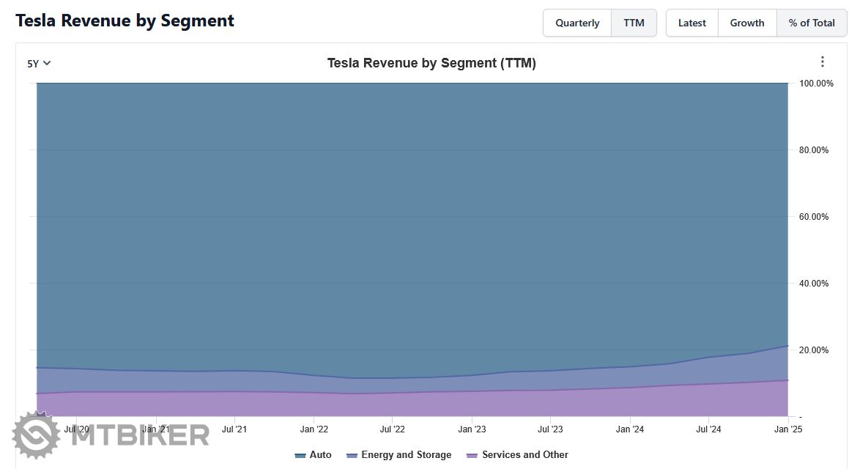Viewport: 868px width, 469px height.
Task: Select the % of Total view
Action: (x=812, y=23)
